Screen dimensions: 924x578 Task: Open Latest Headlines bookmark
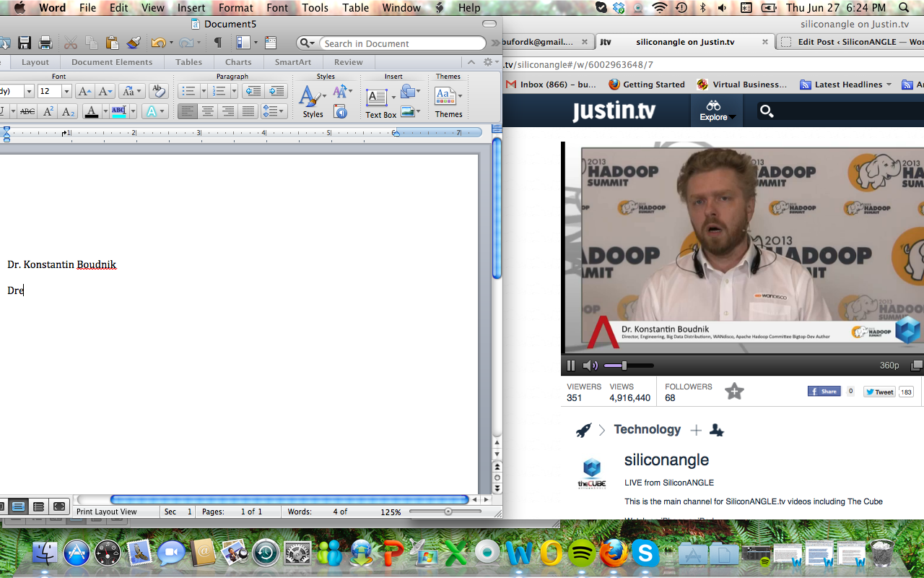click(845, 85)
